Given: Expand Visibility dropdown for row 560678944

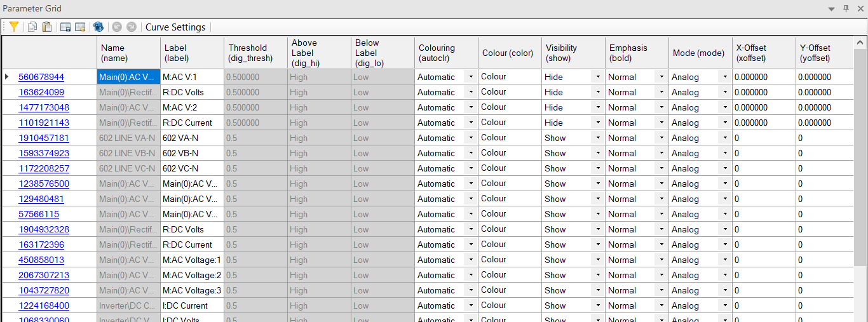Looking at the screenshot, I should [x=598, y=77].
